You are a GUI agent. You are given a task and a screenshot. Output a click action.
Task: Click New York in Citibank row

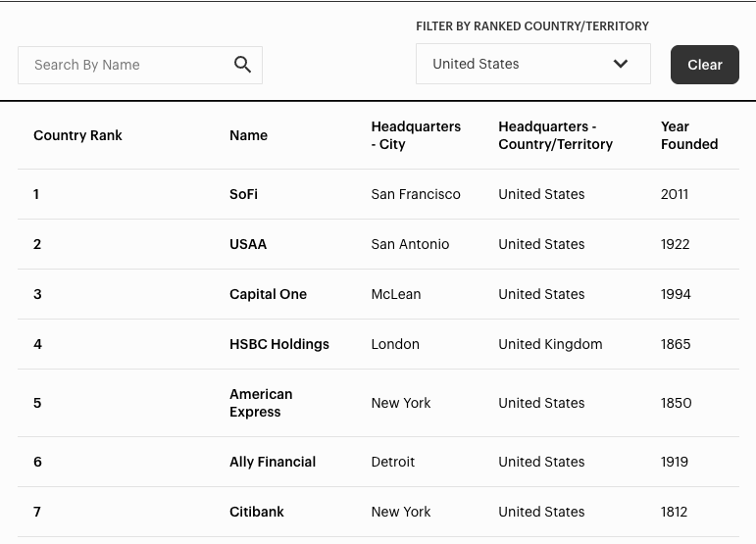401,512
